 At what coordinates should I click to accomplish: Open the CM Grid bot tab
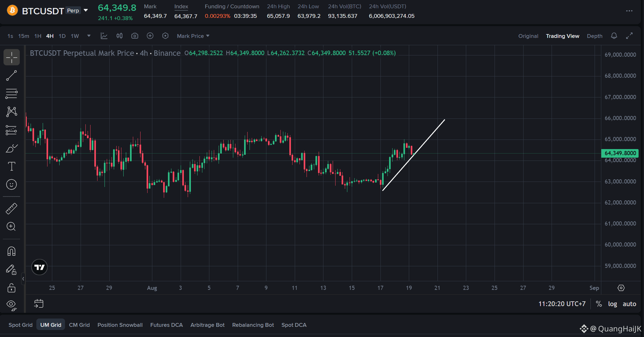tap(79, 325)
